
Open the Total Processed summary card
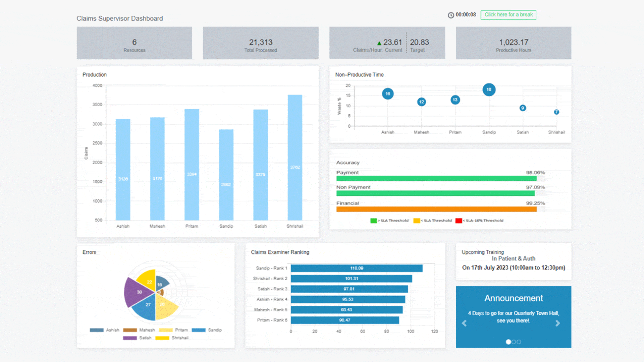pyautogui.click(x=261, y=43)
